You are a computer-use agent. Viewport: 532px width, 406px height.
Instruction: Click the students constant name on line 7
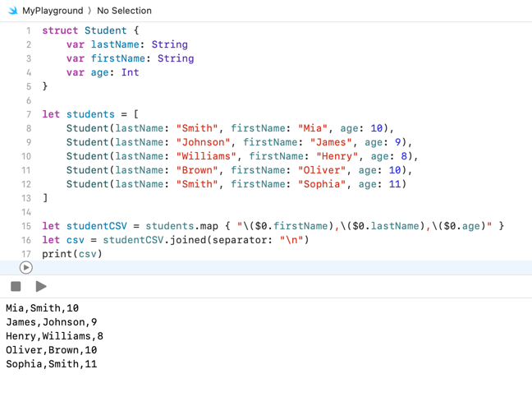90,114
